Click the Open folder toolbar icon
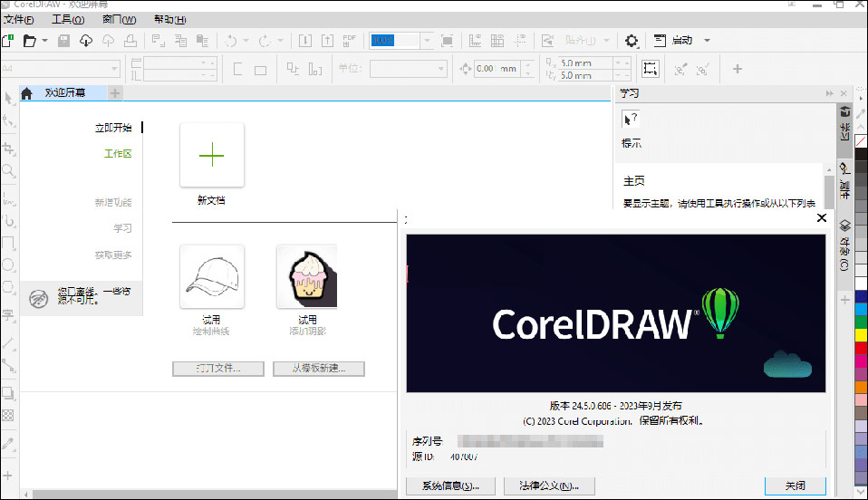Image resolution: width=868 pixels, height=500 pixels. click(x=29, y=41)
